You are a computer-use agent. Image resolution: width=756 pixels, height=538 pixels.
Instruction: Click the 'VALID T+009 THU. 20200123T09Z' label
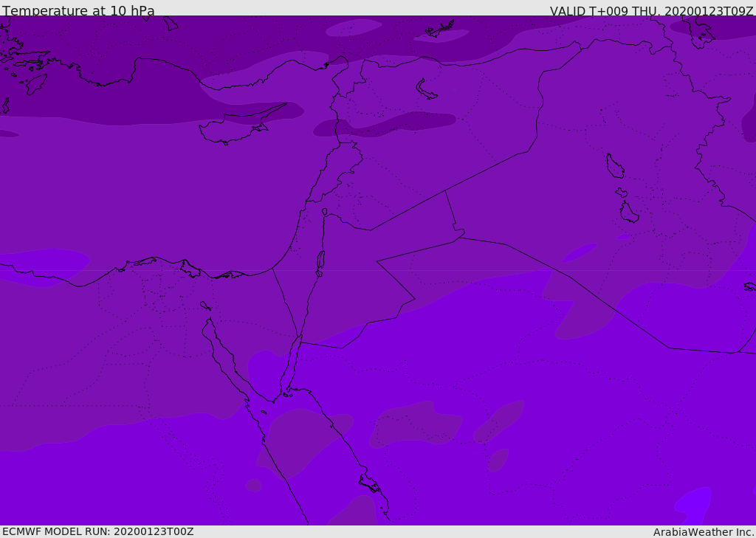coord(651,11)
